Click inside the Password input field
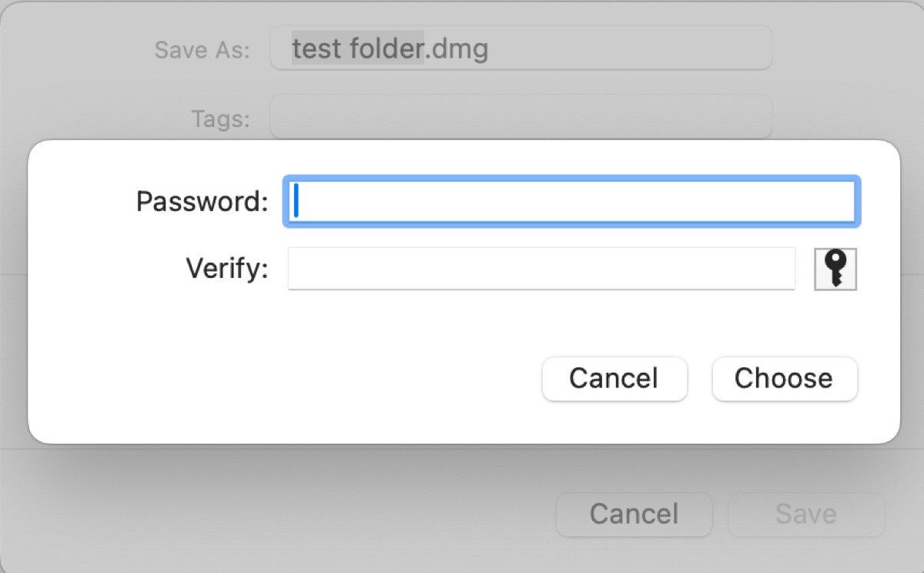 (570, 202)
